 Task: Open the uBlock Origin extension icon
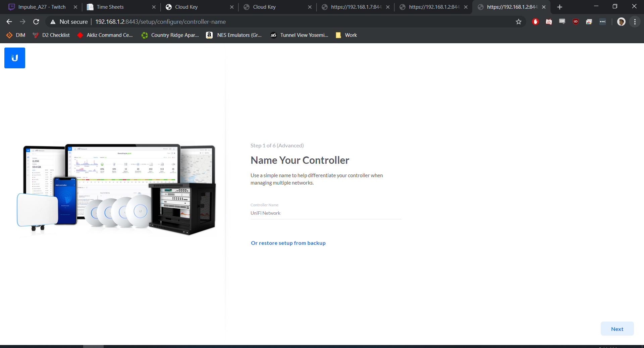click(576, 22)
